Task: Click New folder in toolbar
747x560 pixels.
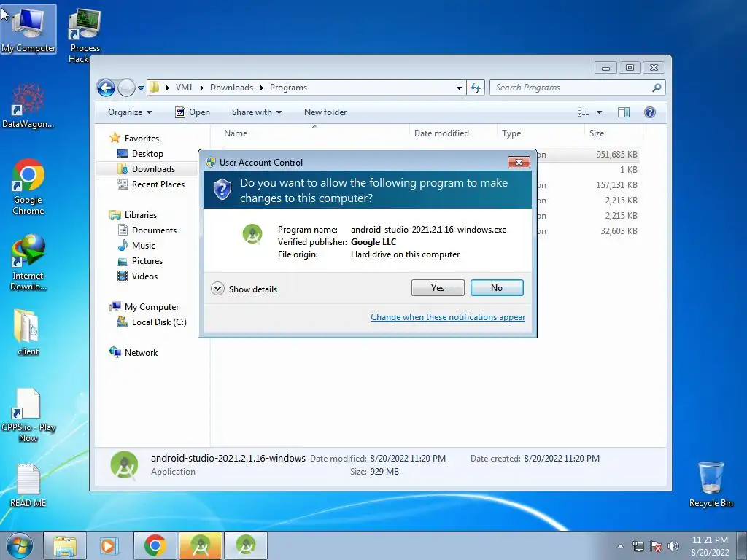Action: pyautogui.click(x=325, y=112)
